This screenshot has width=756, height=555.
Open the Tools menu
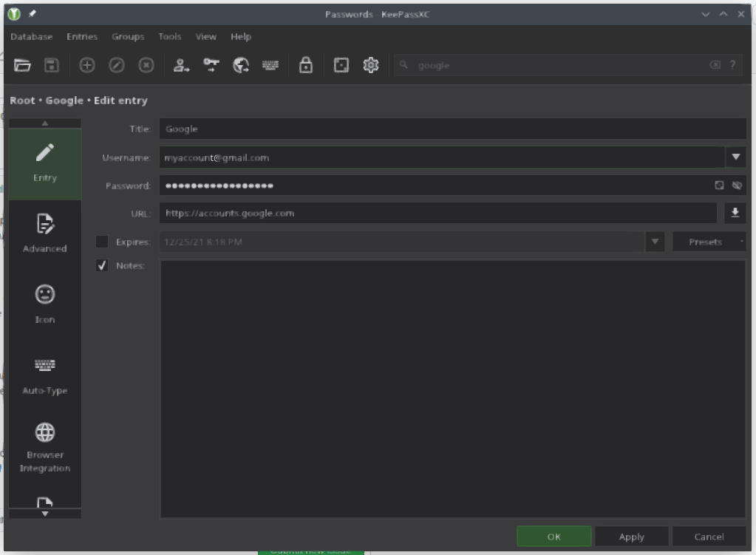point(170,37)
